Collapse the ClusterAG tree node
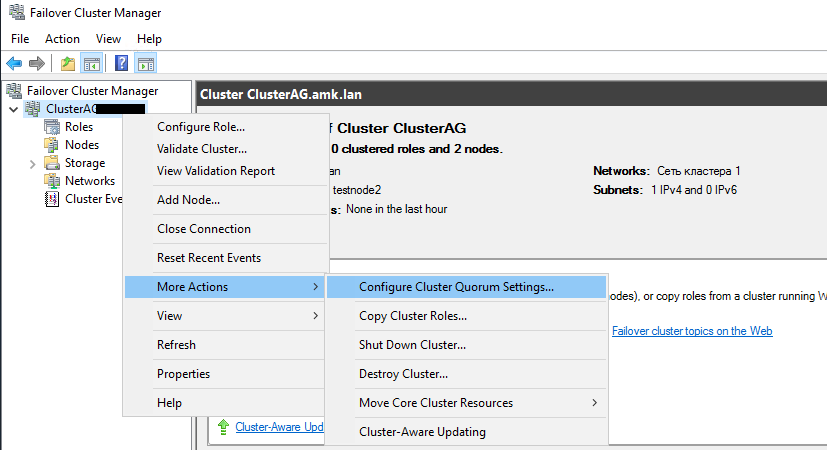The height and width of the screenshot is (450, 827). pos(14,109)
